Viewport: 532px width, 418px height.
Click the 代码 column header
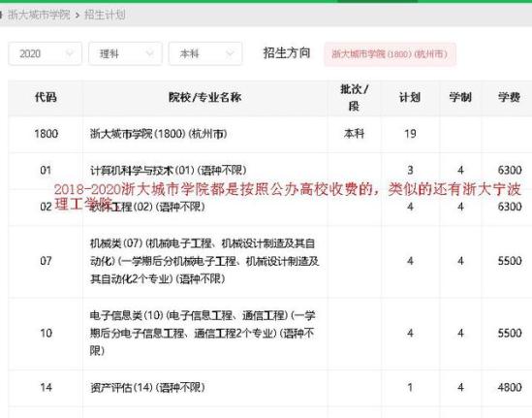[x=46, y=98]
